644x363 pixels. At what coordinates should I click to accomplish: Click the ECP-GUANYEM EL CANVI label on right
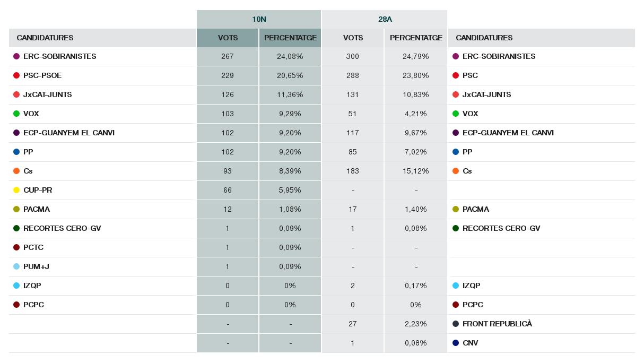508,133
